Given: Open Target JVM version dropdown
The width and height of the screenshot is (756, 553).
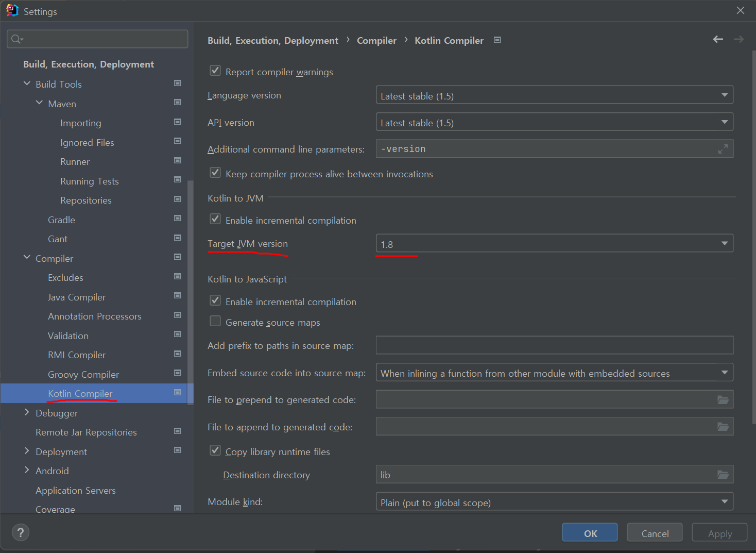Looking at the screenshot, I should (555, 243).
